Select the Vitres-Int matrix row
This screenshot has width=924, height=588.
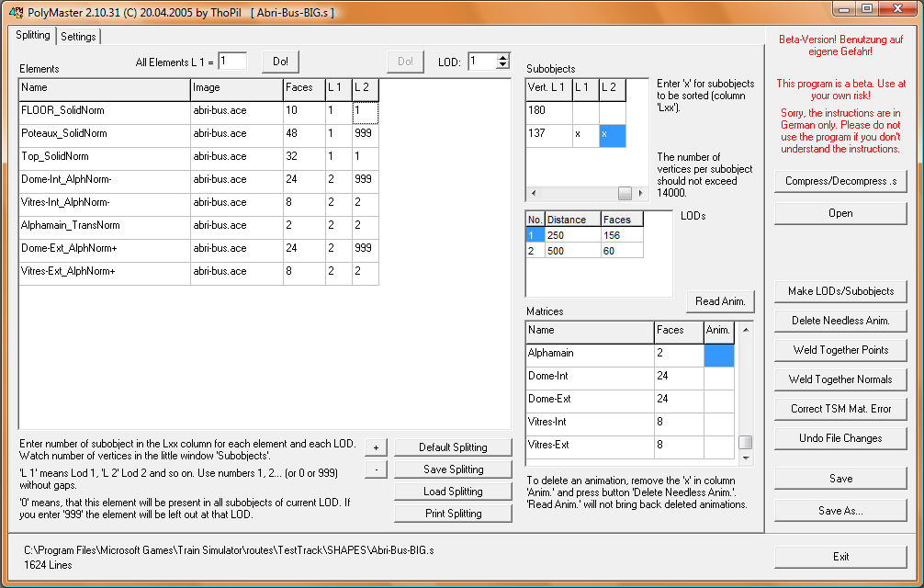click(630, 423)
